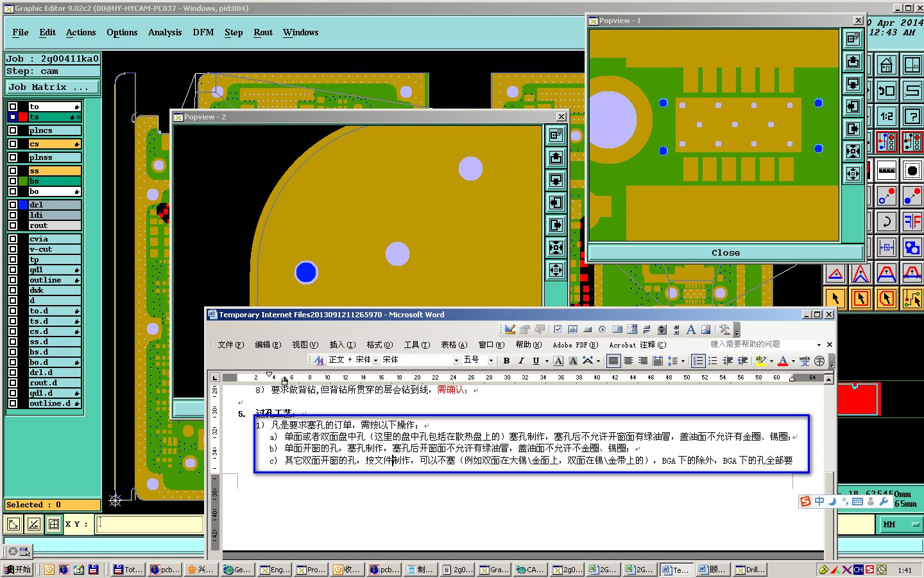Click the Adobe PDF(B) menu in Word
The height and width of the screenshot is (578, 924).
click(x=575, y=345)
